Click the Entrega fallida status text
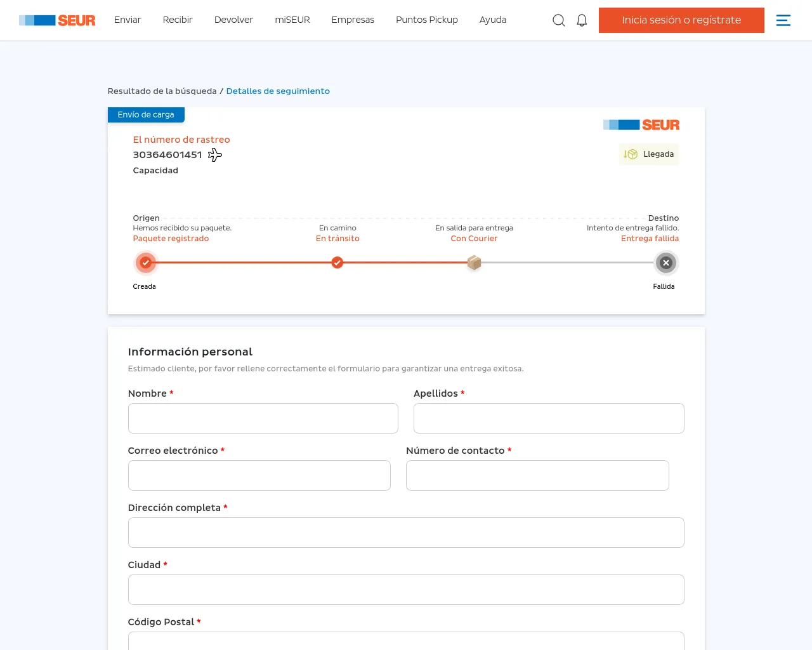Viewport: 812px width, 650px height. click(650, 239)
